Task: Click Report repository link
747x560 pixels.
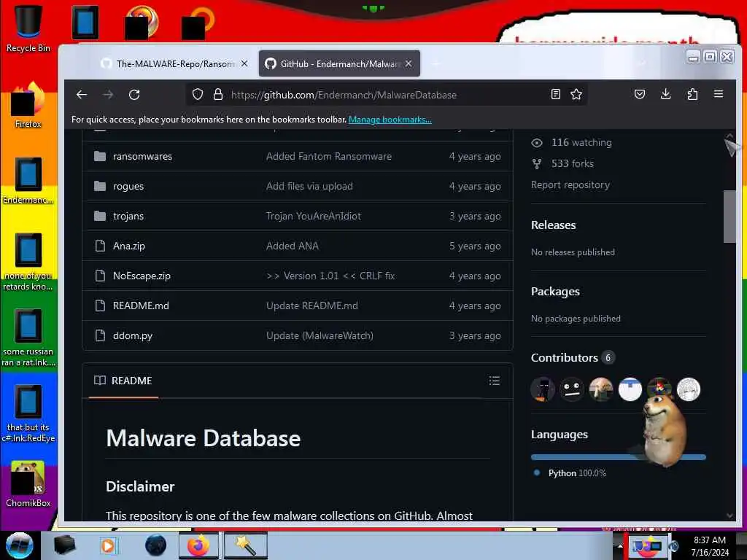Action: click(x=570, y=184)
